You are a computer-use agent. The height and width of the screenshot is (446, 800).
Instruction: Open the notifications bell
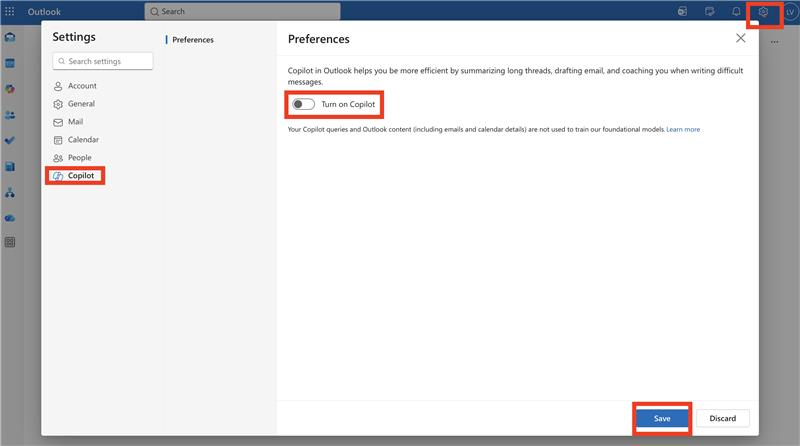(x=736, y=11)
